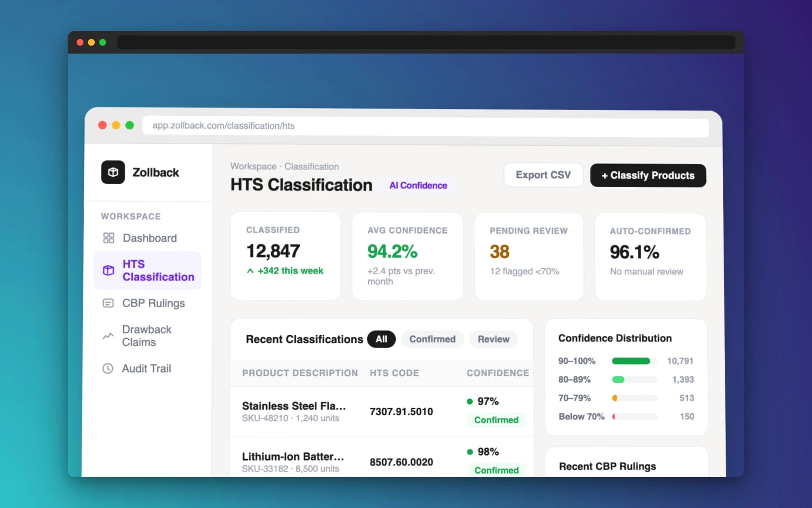
Task: Click the Dashboard grid icon
Action: pos(109,238)
